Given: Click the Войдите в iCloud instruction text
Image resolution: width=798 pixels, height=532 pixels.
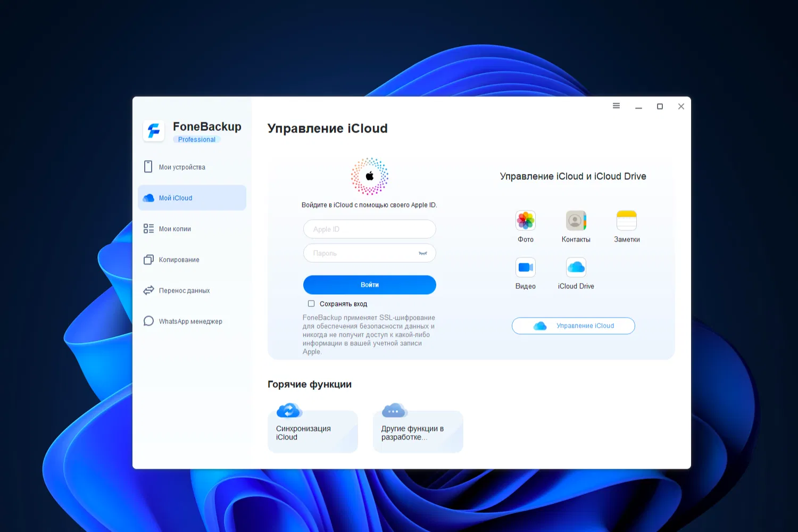Looking at the screenshot, I should click(369, 205).
